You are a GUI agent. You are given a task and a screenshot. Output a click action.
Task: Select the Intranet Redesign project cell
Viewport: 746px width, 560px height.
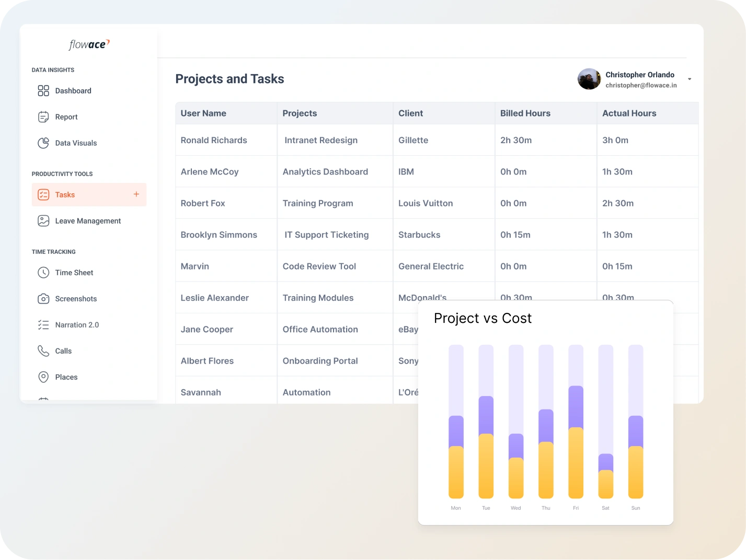tap(321, 140)
